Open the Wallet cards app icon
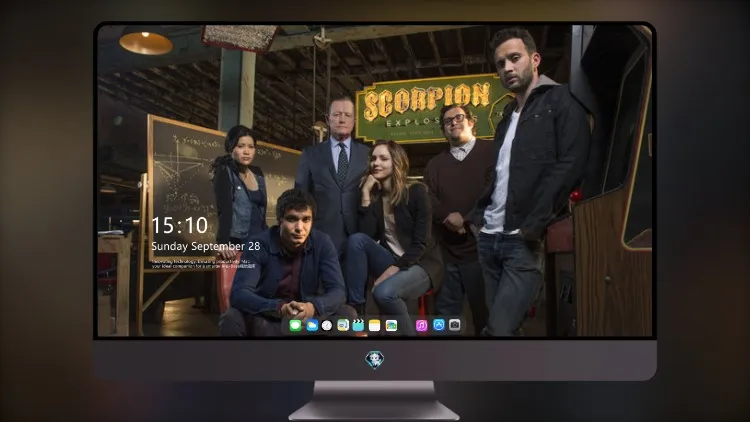This screenshot has height=422, width=750. click(x=391, y=325)
